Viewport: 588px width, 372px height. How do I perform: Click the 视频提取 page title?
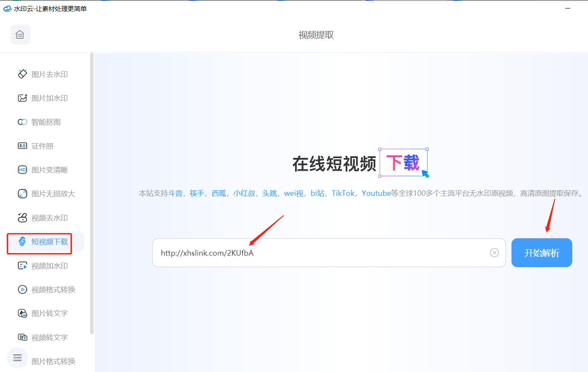pyautogui.click(x=316, y=35)
